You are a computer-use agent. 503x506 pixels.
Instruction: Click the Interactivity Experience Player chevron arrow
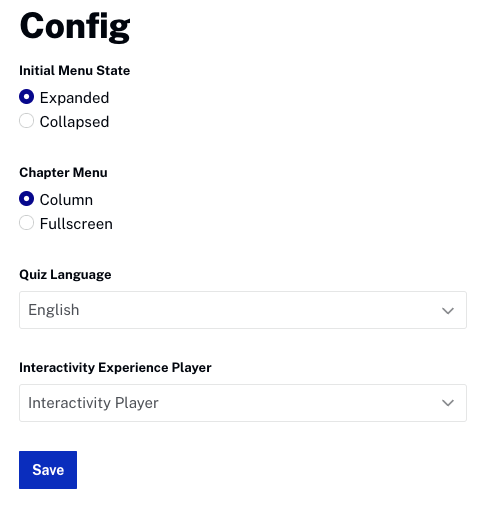pos(448,403)
